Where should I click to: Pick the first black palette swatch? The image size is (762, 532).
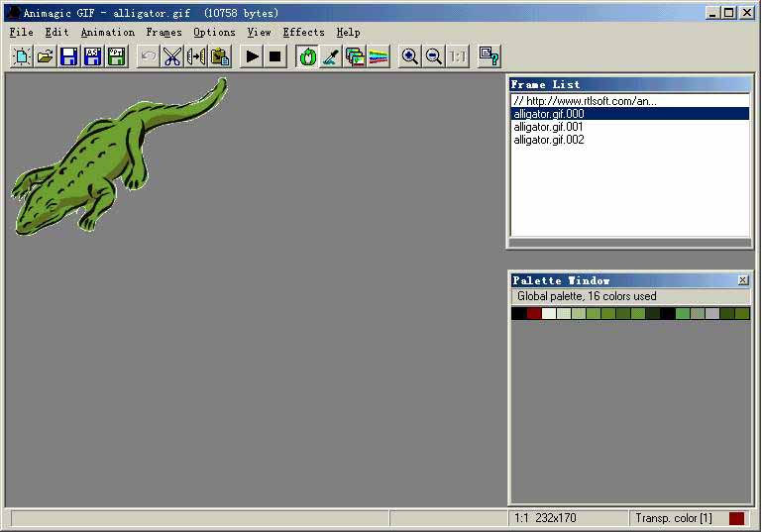point(518,313)
